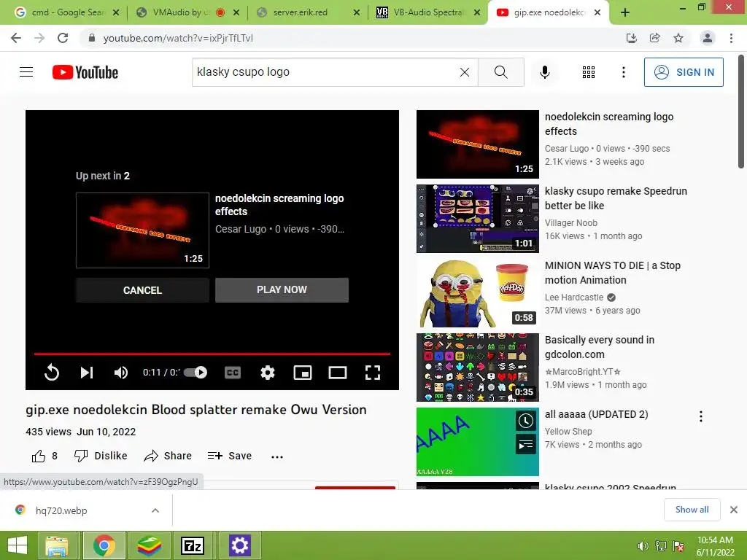Close the gip.exe noedolekcin tab
Screen dimensions: 747x560
click(597, 12)
